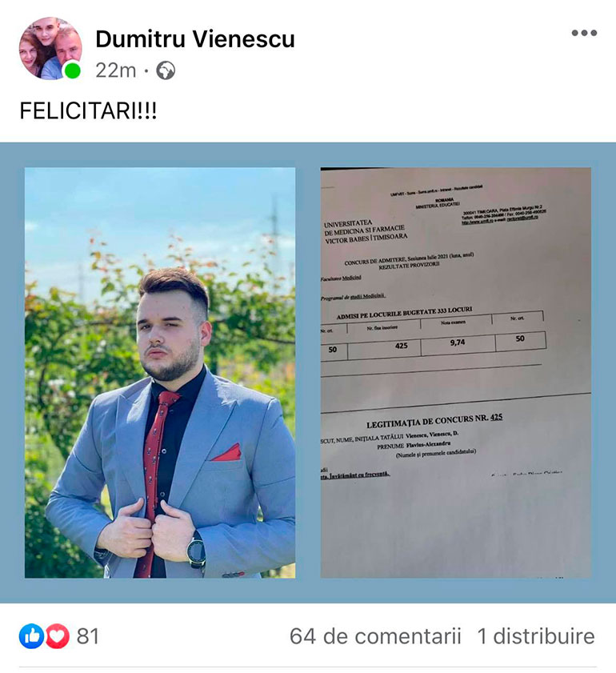The image size is (616, 673).
Task: Open the admission results document photo
Action: [x=455, y=373]
